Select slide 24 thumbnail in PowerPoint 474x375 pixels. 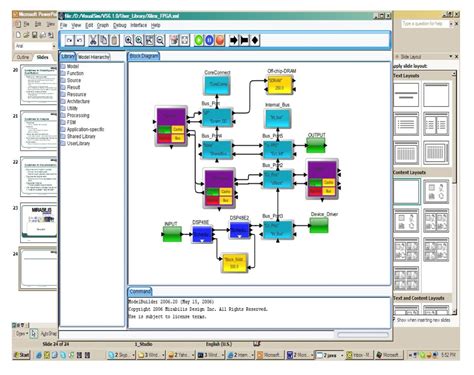pyautogui.click(x=39, y=268)
